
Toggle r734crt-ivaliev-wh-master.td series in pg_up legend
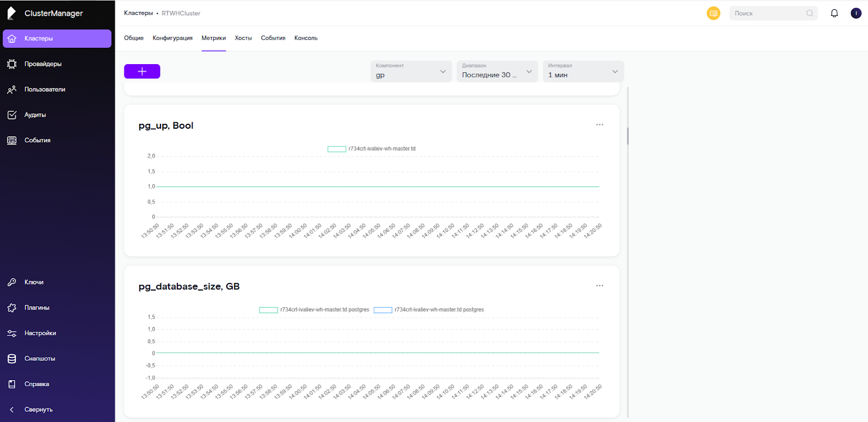pyautogui.click(x=372, y=149)
